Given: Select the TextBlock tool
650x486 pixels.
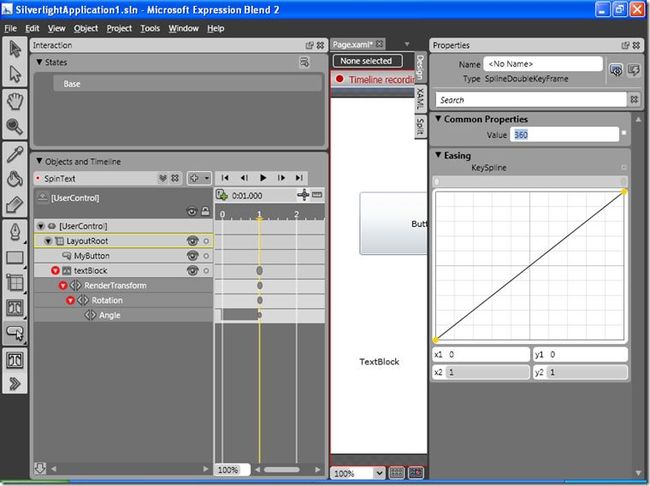Looking at the screenshot, I should pyautogui.click(x=15, y=308).
